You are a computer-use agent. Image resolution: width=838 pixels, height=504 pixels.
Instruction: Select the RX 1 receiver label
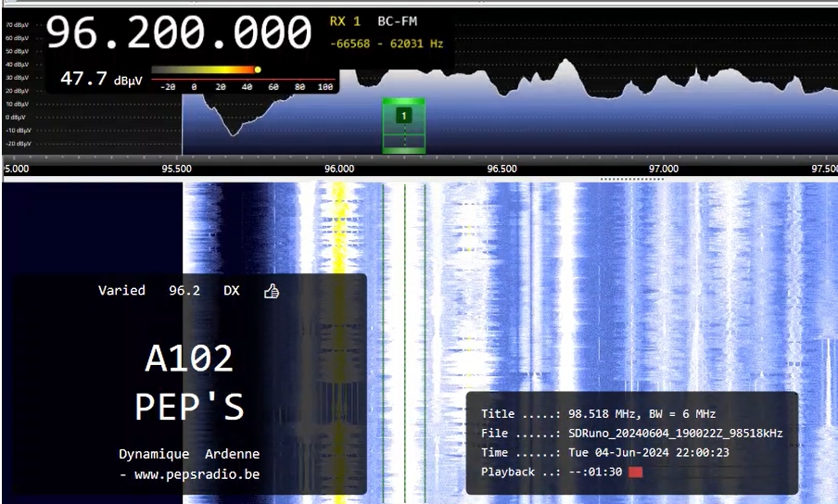tap(345, 20)
